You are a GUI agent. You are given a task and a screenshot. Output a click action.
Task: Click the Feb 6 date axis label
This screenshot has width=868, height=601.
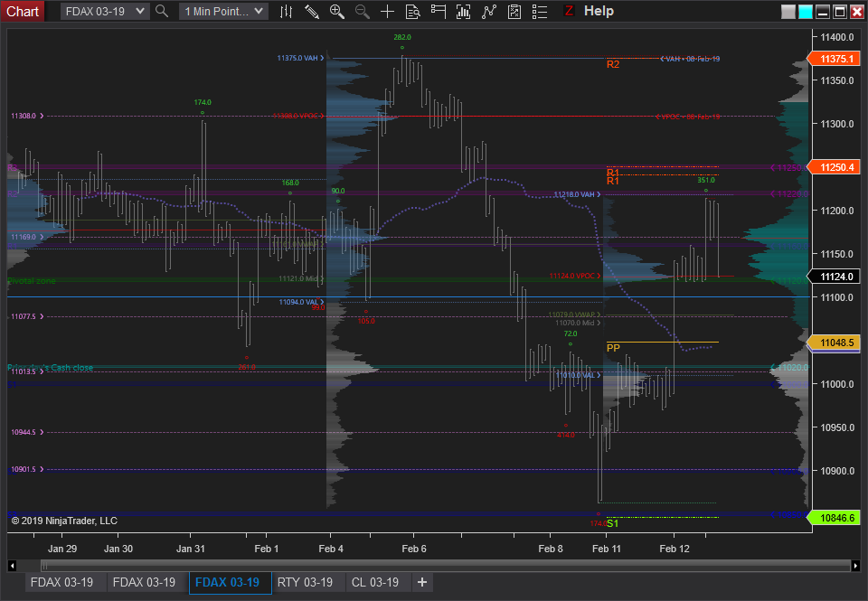pyautogui.click(x=414, y=549)
